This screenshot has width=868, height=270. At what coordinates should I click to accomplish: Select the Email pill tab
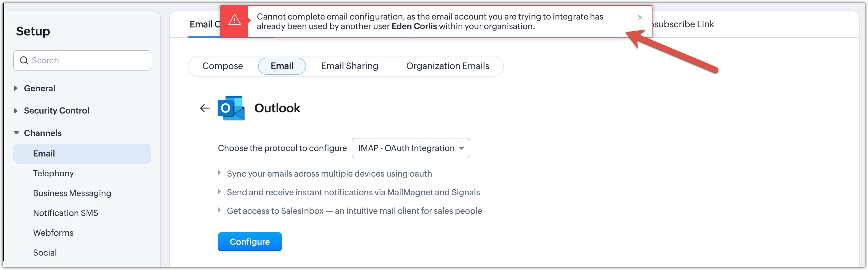pos(282,66)
